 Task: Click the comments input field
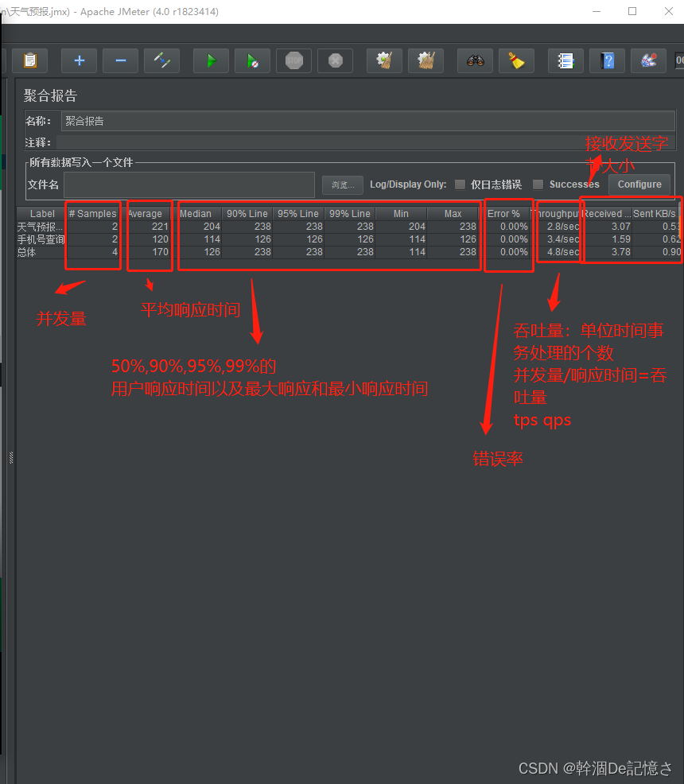366,142
